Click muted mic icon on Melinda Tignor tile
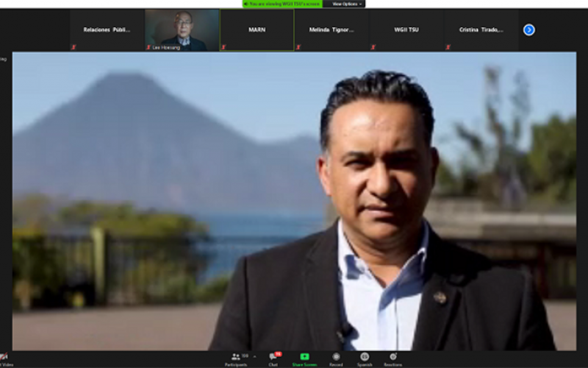Screen dimensions: 588x368 tap(298, 47)
